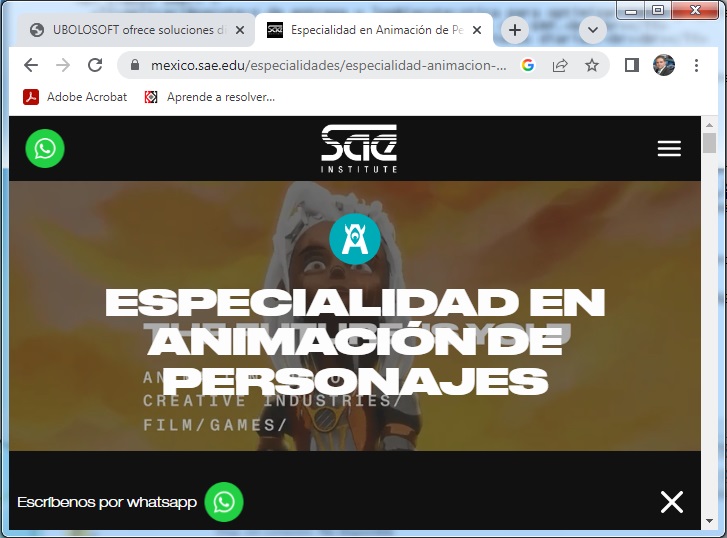Click the SAE Institute logo

pyautogui.click(x=359, y=148)
